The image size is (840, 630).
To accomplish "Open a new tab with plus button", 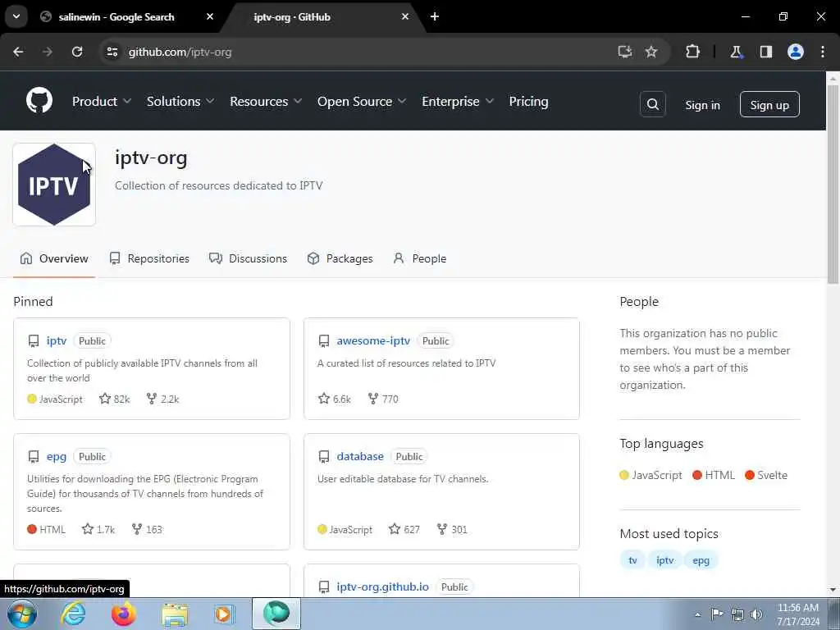I will (x=435, y=16).
